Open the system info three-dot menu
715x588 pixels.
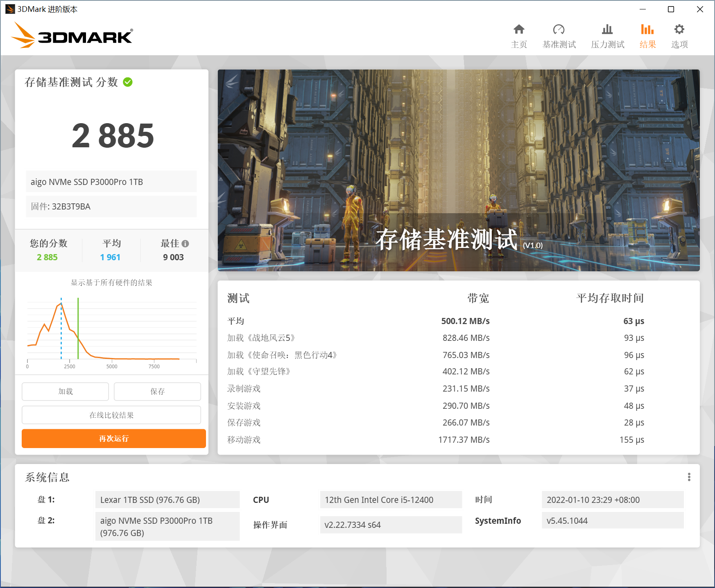point(689,477)
